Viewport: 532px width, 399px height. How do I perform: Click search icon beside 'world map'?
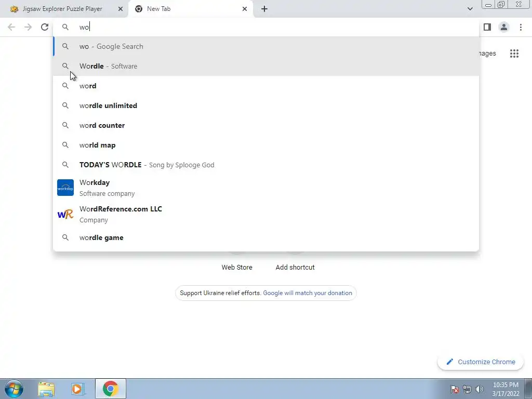65,145
